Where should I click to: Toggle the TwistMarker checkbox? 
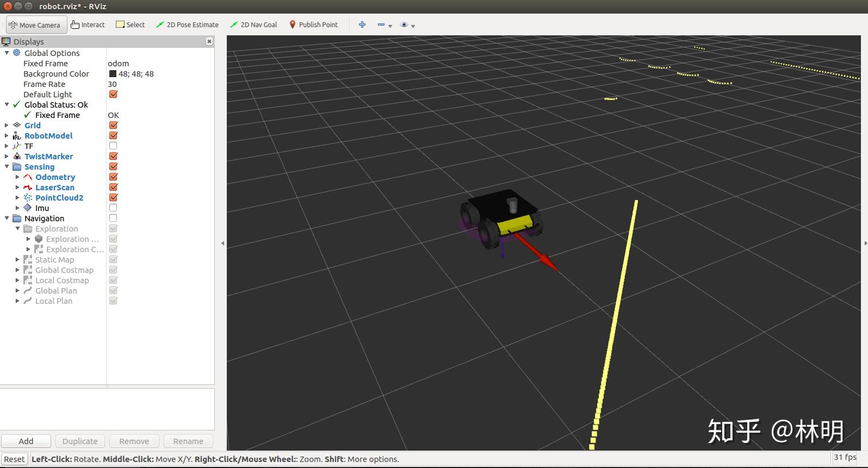[113, 156]
